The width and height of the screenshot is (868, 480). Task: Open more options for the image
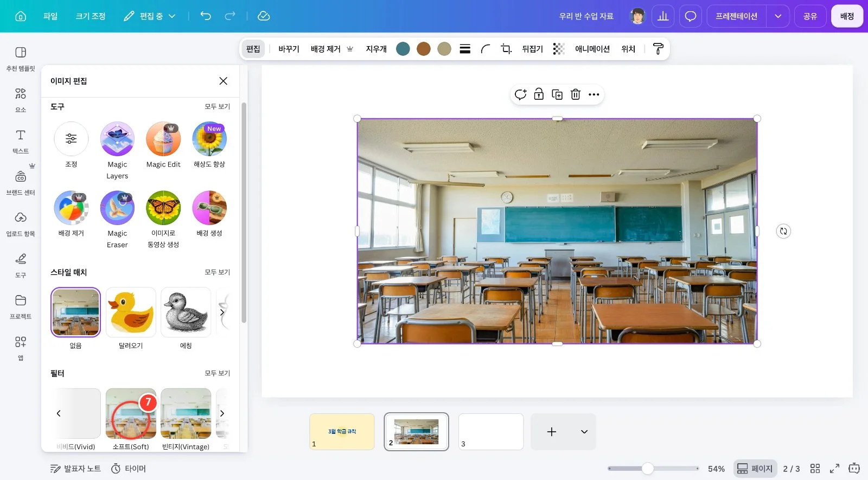click(x=594, y=94)
